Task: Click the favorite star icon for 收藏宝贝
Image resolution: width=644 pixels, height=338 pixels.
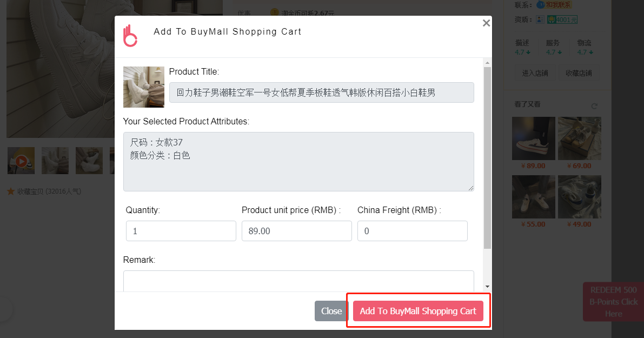Action: coord(11,191)
